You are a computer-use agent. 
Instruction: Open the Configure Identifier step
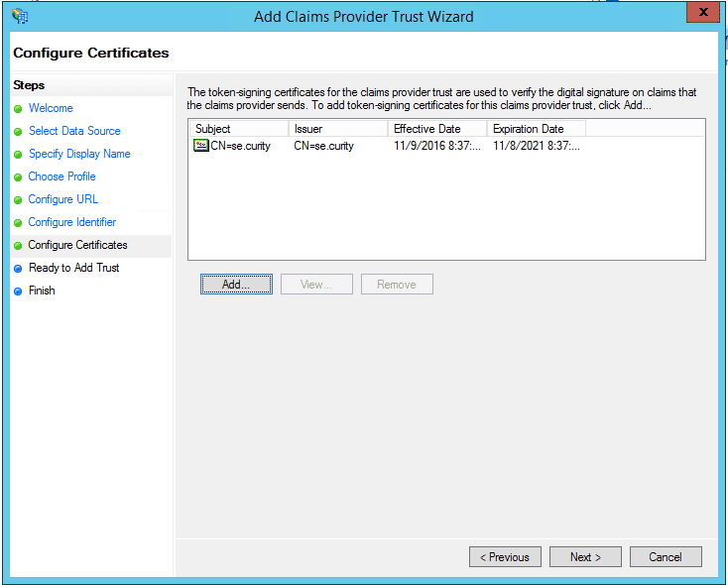click(x=72, y=222)
